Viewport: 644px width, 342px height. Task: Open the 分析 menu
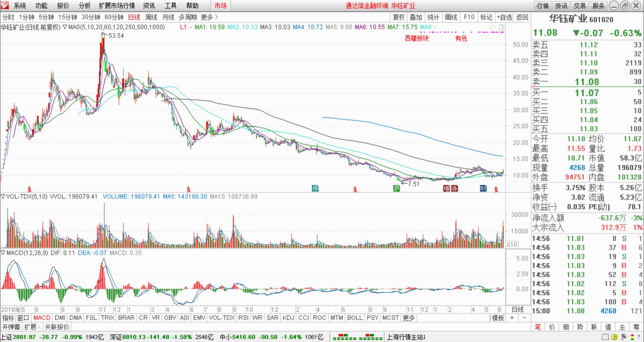point(85,6)
